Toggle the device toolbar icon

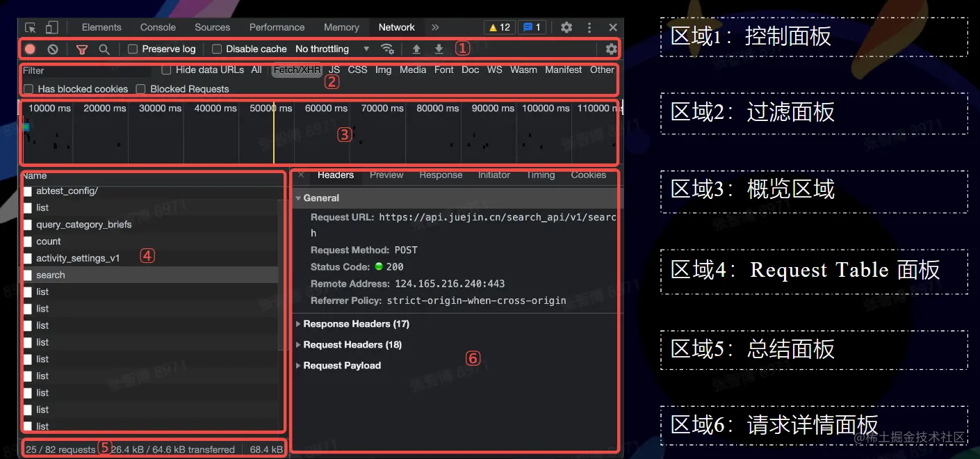pyautogui.click(x=51, y=27)
